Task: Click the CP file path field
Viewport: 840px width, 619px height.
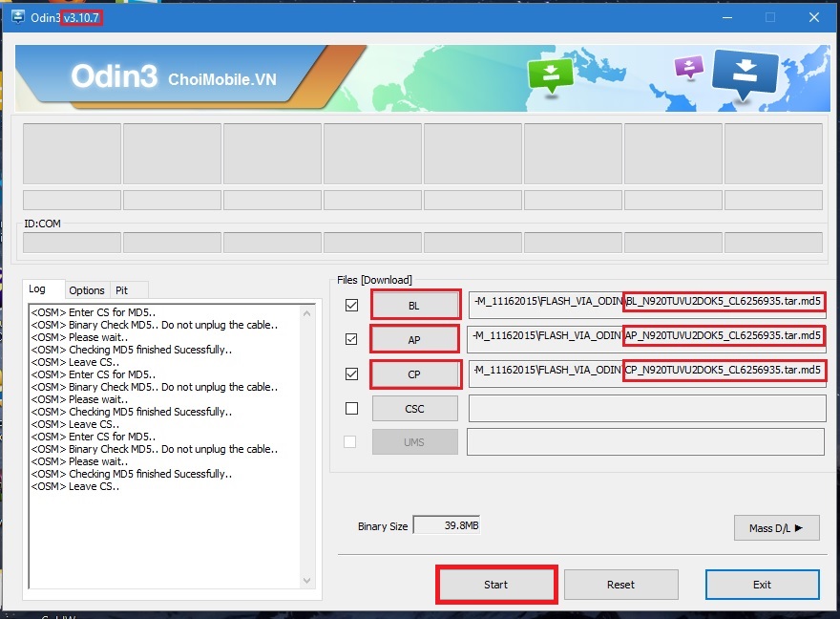Action: pyautogui.click(x=647, y=374)
